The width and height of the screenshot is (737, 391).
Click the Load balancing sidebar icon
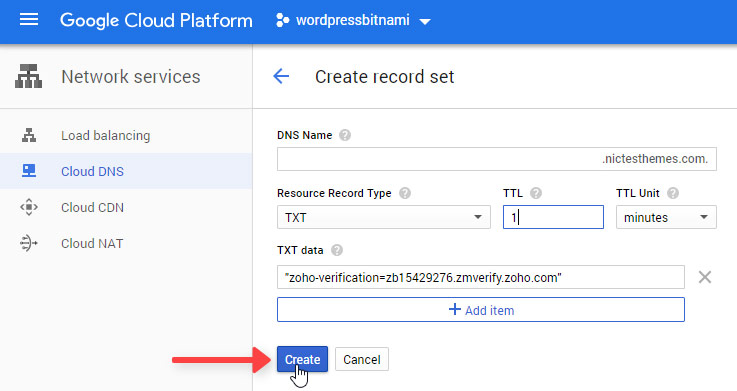click(x=29, y=135)
